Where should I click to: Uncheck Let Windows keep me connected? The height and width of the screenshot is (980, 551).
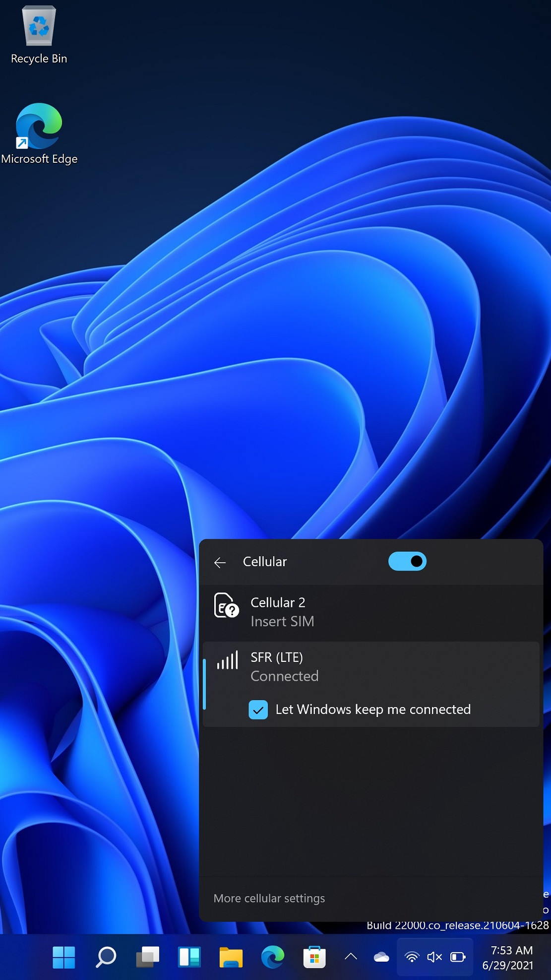pyautogui.click(x=258, y=710)
